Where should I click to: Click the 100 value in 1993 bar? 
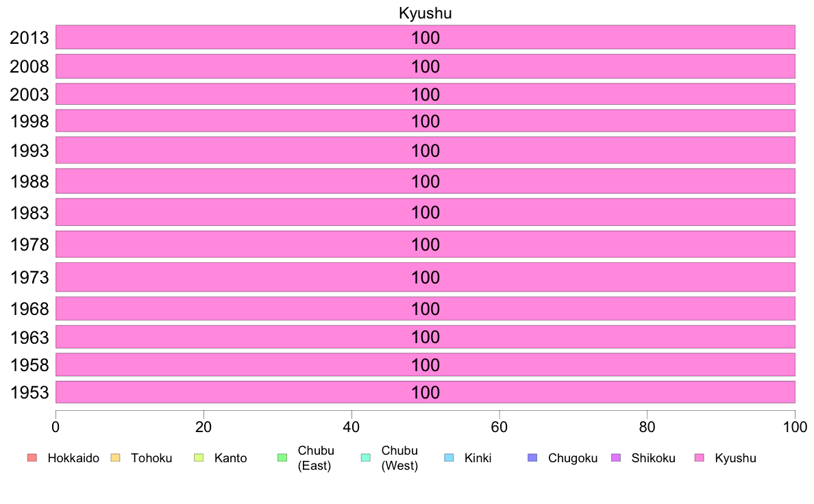pyautogui.click(x=425, y=151)
